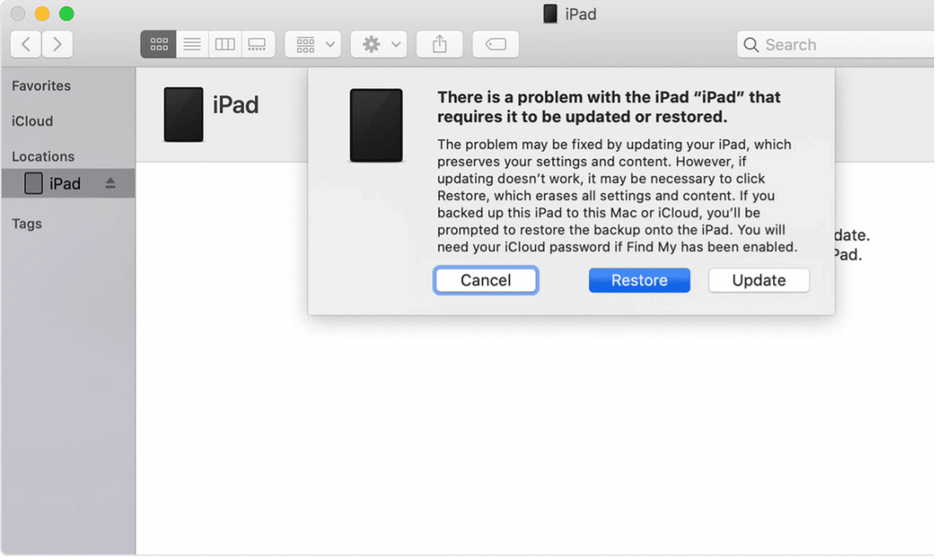Switch Finder to gallery view
This screenshot has height=560, width=938.
pyautogui.click(x=258, y=45)
